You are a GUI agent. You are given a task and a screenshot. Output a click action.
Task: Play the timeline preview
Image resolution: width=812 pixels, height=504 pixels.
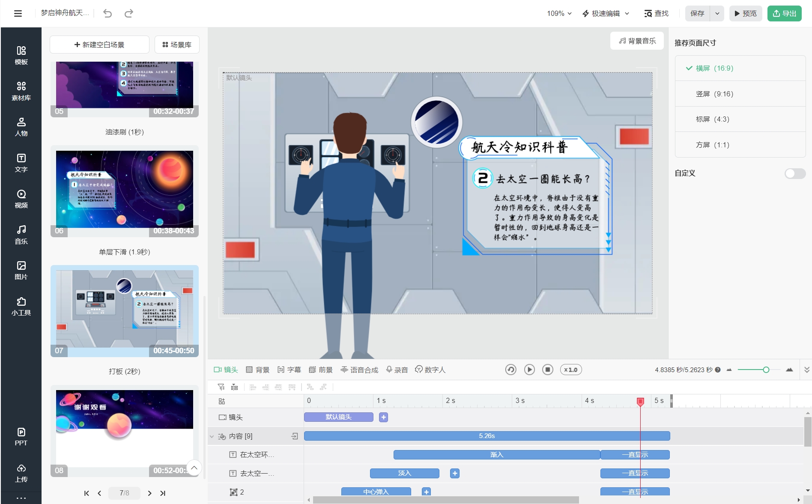(529, 370)
